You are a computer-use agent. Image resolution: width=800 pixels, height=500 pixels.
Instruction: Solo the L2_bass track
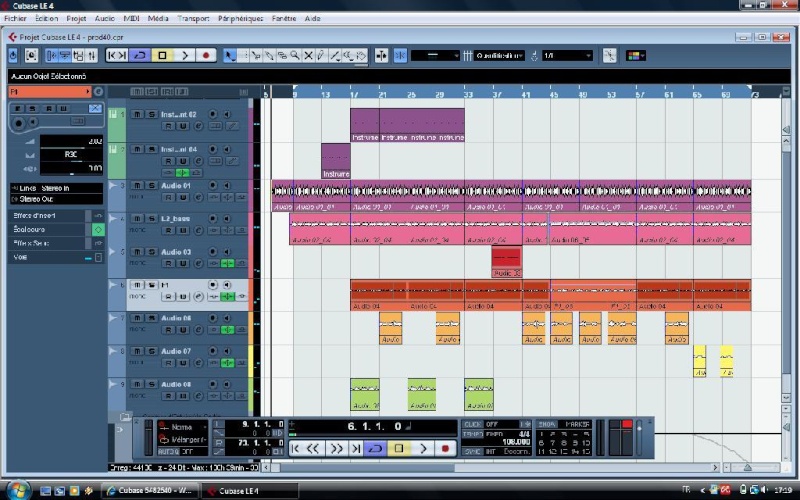click(152, 218)
